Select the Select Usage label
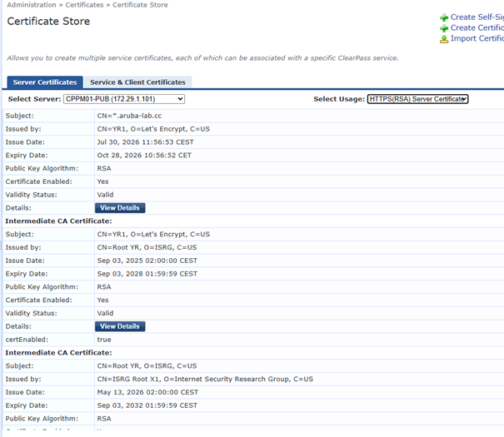The height and width of the screenshot is (437, 504). 339,99
